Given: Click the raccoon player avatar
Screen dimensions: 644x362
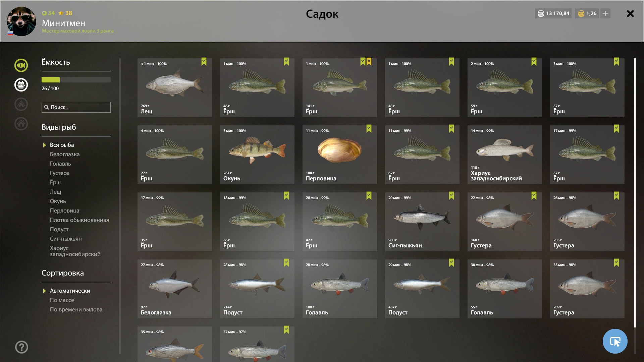Looking at the screenshot, I should point(21,21).
